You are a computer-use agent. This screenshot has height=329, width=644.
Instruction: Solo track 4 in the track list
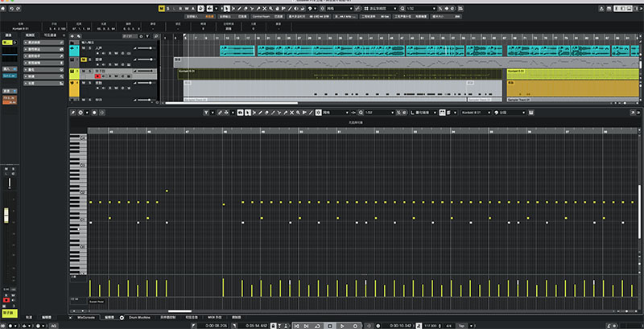click(89, 83)
